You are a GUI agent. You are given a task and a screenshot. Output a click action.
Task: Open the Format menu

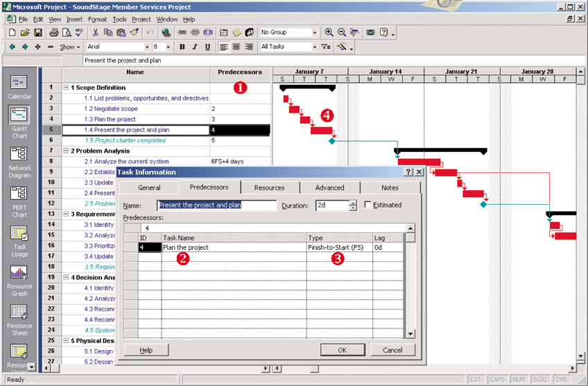98,19
